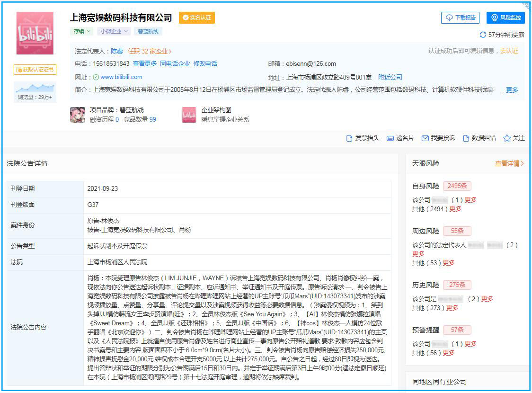Expand the 小微企业 tag dropdown
Screen dimensions: 532x393
click(114, 31)
